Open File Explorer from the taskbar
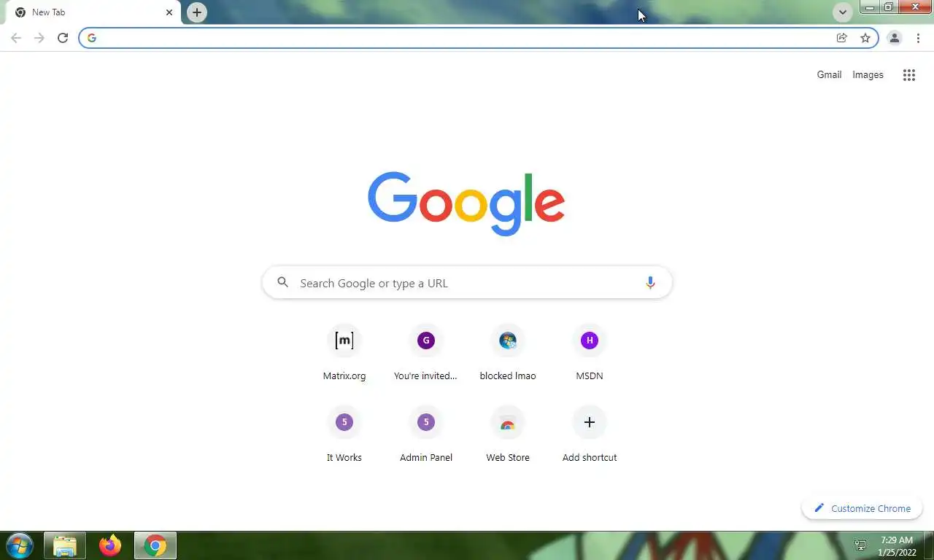Viewport: 934px width, 560px height. click(x=65, y=545)
